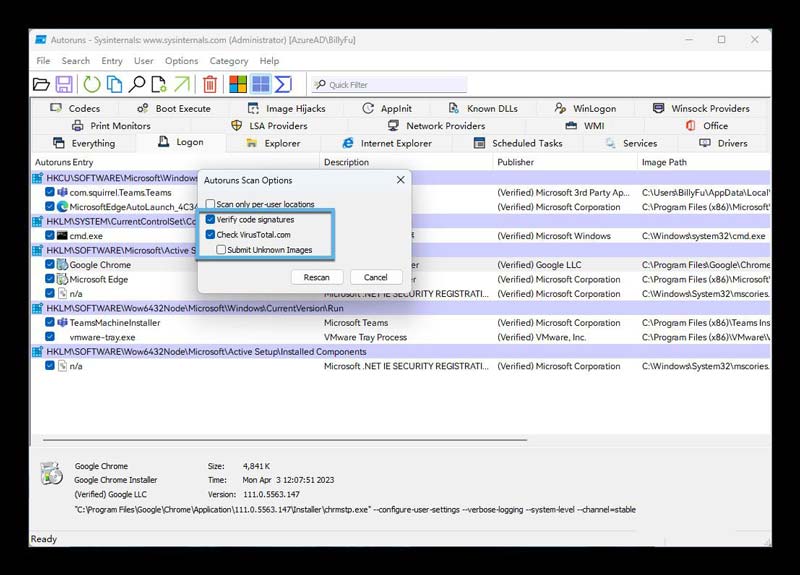Click the Description column header
This screenshot has width=800, height=575.
coord(407,162)
